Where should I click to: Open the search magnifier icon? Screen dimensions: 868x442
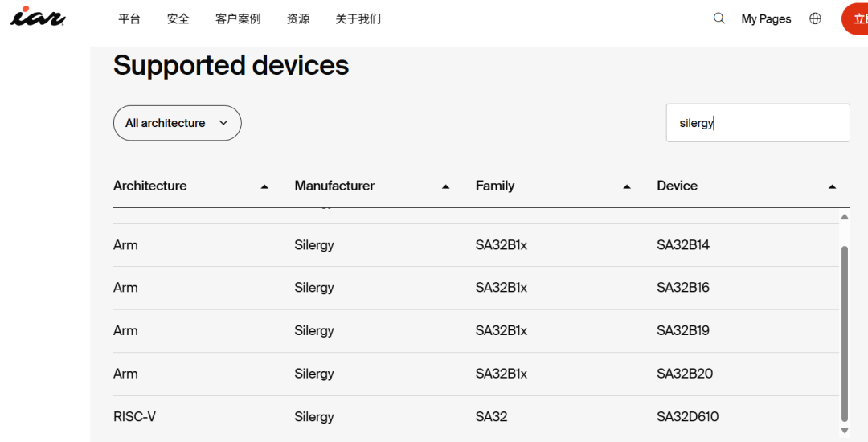(x=719, y=18)
